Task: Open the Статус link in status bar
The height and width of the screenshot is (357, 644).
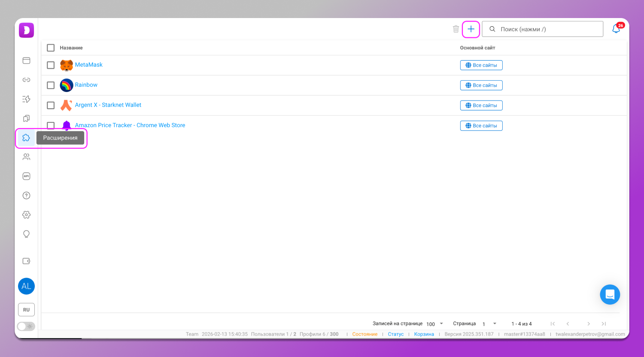Action: tap(395, 334)
